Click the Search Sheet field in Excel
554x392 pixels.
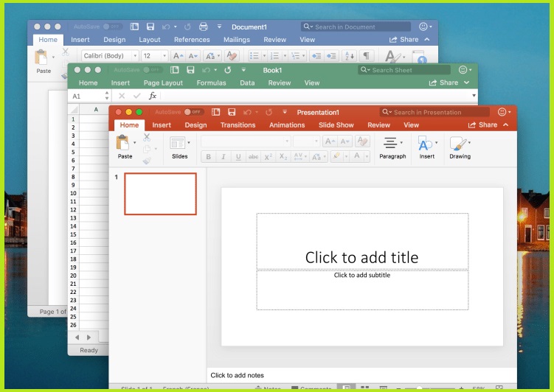pos(404,70)
